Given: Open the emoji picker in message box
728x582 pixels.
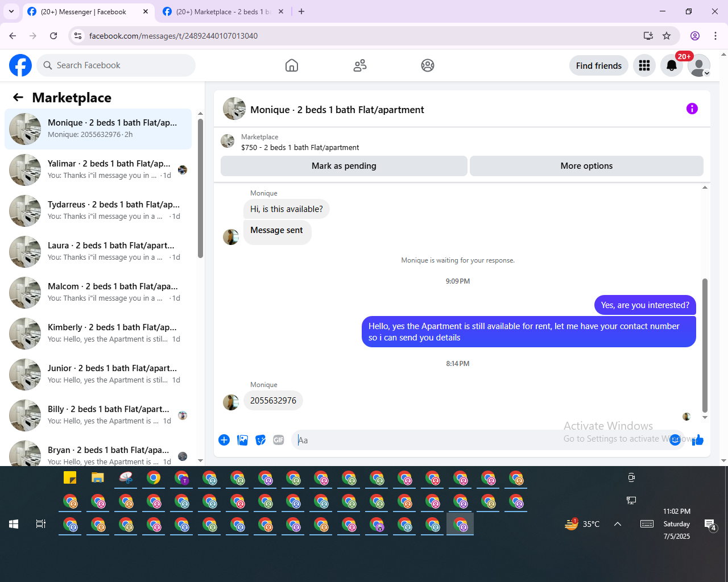Looking at the screenshot, I should click(675, 440).
